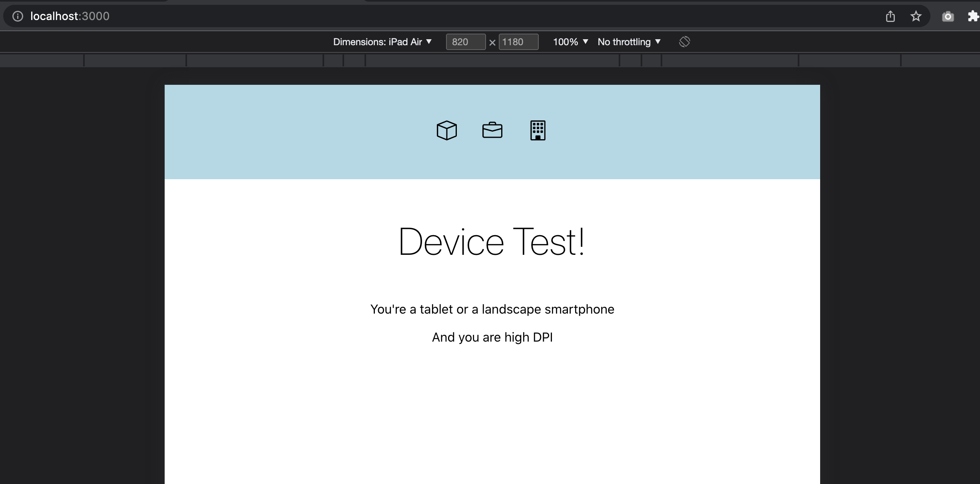
Task: Edit the device width field showing 820
Action: click(x=465, y=42)
